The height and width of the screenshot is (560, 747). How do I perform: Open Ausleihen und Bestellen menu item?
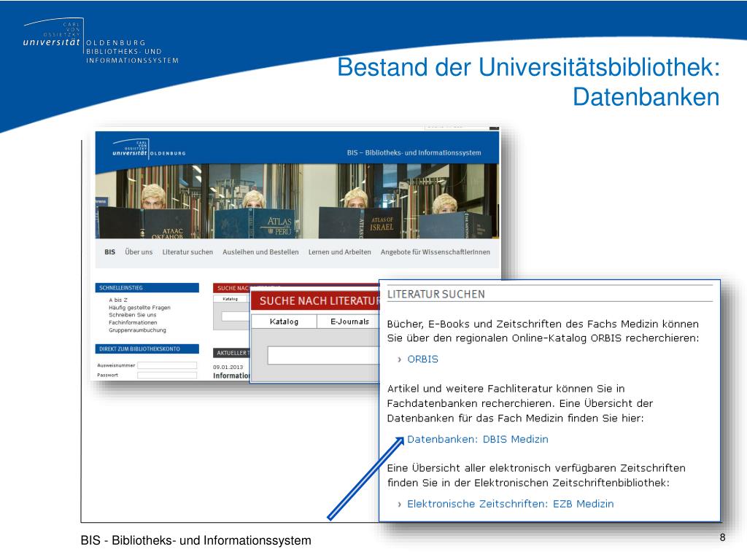[260, 252]
